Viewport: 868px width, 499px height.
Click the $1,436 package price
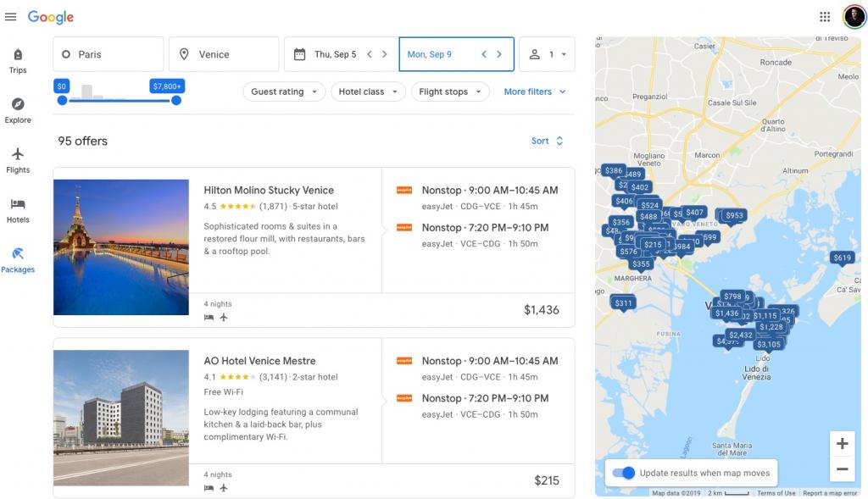[542, 310]
